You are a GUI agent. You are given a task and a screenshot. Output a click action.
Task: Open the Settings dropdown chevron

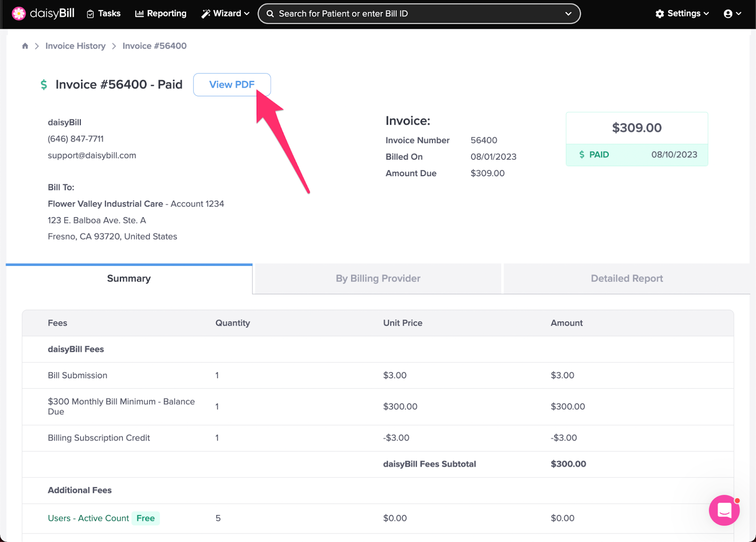(x=706, y=14)
